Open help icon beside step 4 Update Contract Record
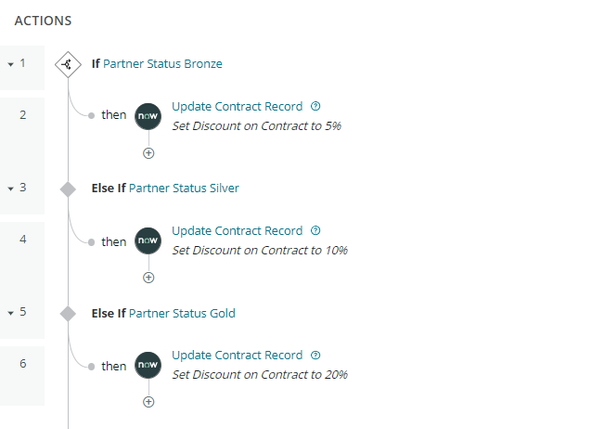Image resolution: width=592 pixels, height=429 pixels. pos(316,230)
